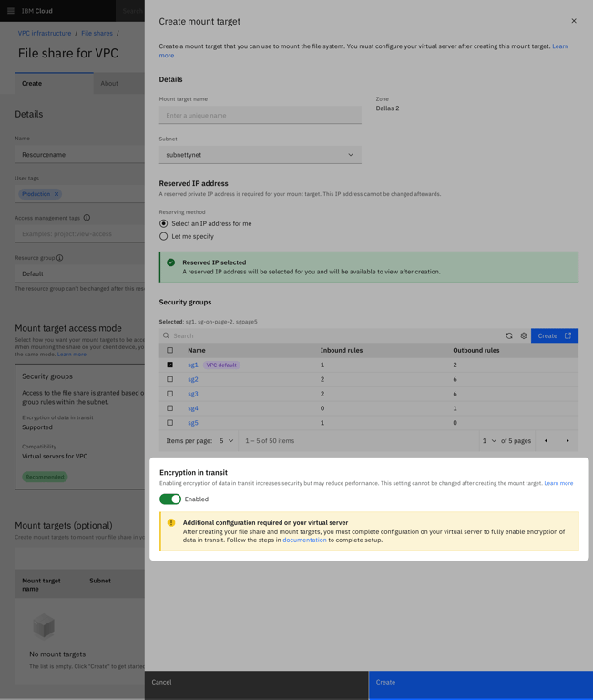Viewport: 593px width, 700px height.
Task: Open VPC infrastructure breadcrumb
Action: [45, 33]
